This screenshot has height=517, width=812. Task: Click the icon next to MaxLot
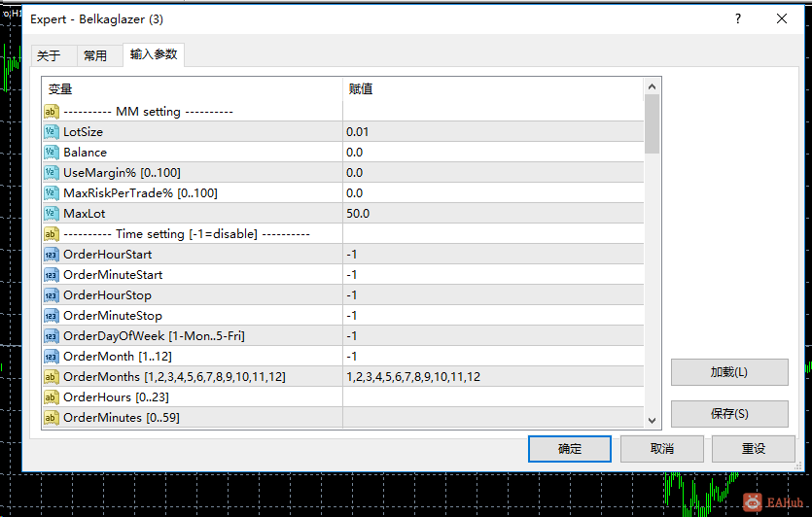[x=51, y=213]
